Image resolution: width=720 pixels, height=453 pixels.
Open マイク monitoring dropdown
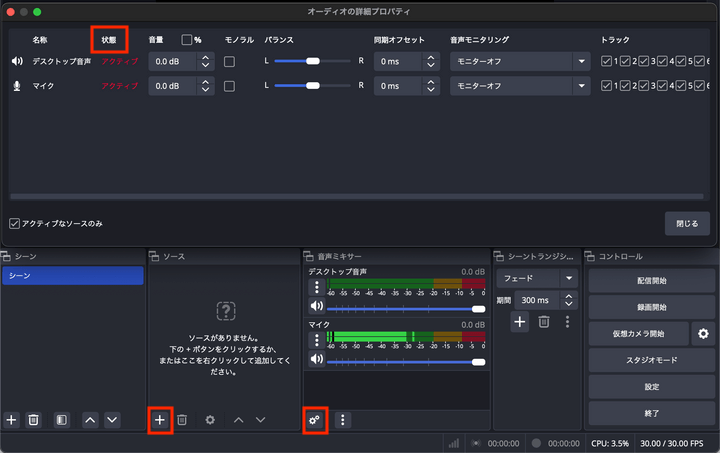520,86
